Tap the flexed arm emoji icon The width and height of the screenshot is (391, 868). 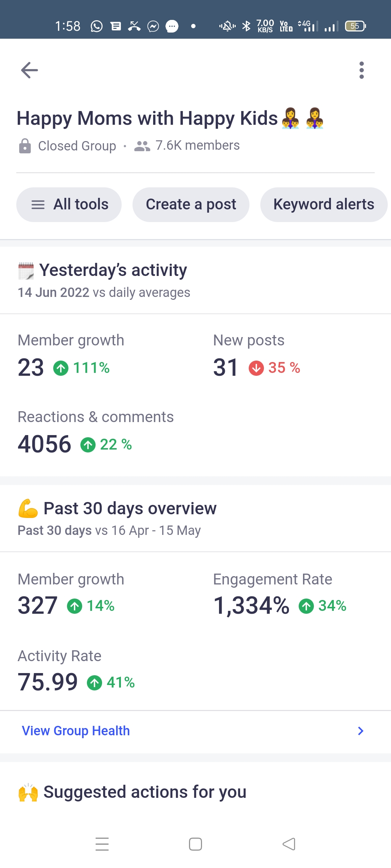tap(28, 508)
